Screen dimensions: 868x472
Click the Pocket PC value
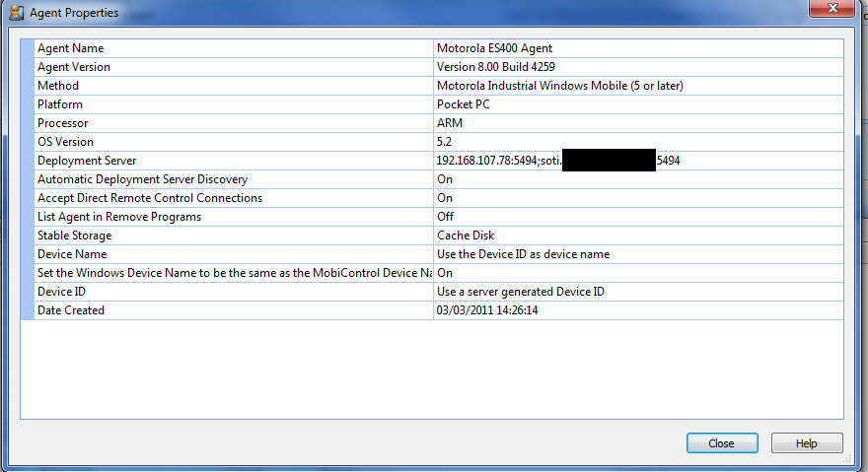(464, 104)
